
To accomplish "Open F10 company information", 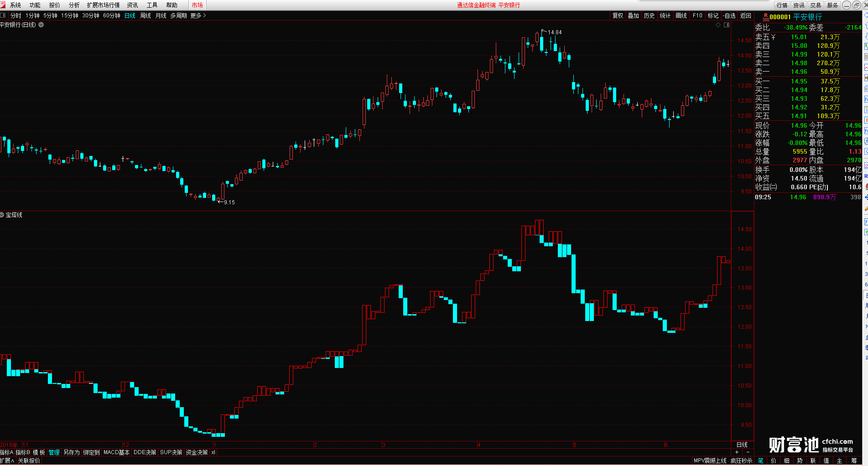I will [697, 16].
